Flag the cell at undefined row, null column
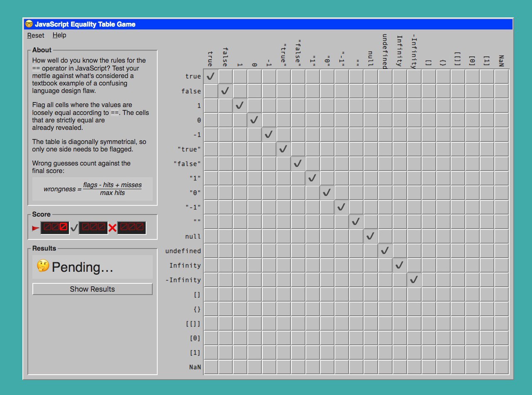The height and width of the screenshot is (395, 532). pyautogui.click(x=371, y=251)
